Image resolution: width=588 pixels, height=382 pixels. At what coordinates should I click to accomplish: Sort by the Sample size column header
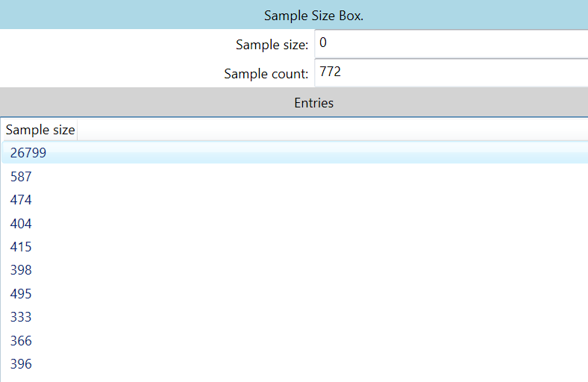[40, 130]
